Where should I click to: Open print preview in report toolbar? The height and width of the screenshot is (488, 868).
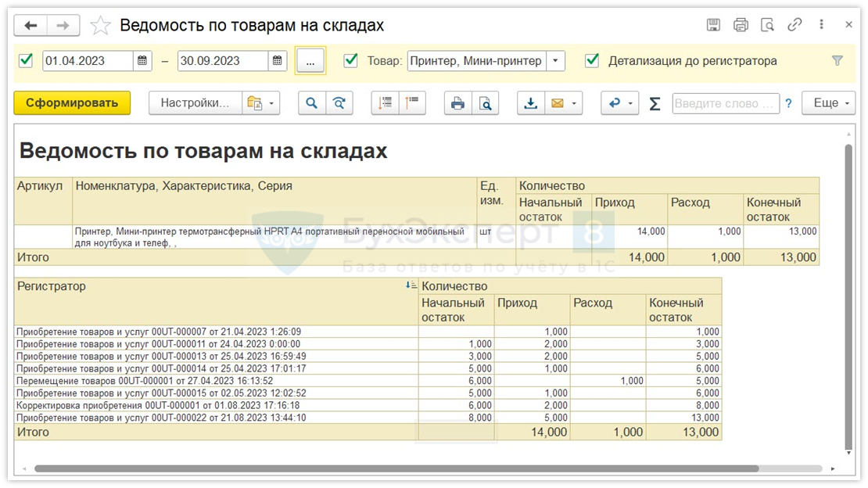pyautogui.click(x=485, y=103)
